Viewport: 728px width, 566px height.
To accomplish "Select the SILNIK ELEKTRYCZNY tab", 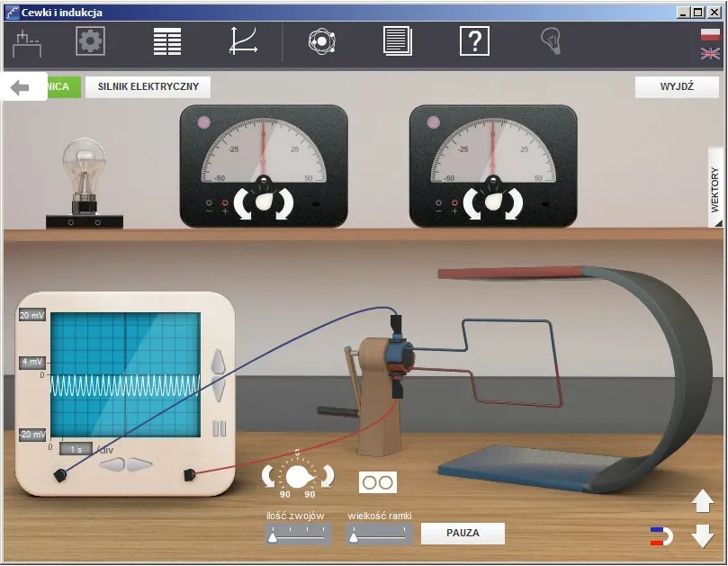I will (x=148, y=87).
